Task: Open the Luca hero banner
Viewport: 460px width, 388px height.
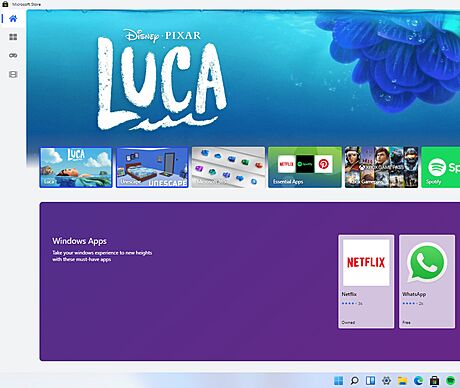Action: tap(243, 78)
